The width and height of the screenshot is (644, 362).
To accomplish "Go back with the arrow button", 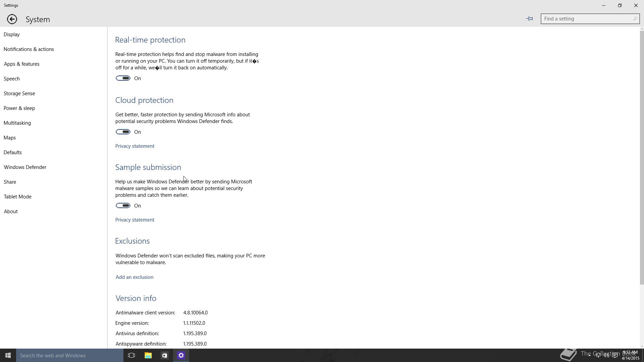I will click(x=12, y=19).
